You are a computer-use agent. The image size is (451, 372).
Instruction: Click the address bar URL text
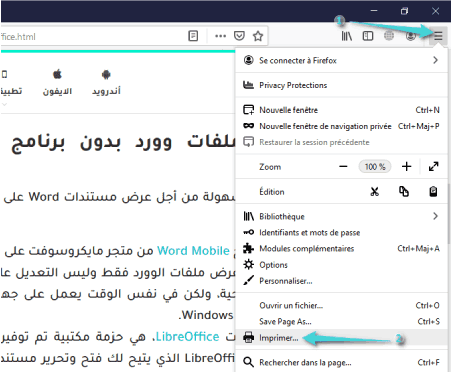click(x=18, y=37)
